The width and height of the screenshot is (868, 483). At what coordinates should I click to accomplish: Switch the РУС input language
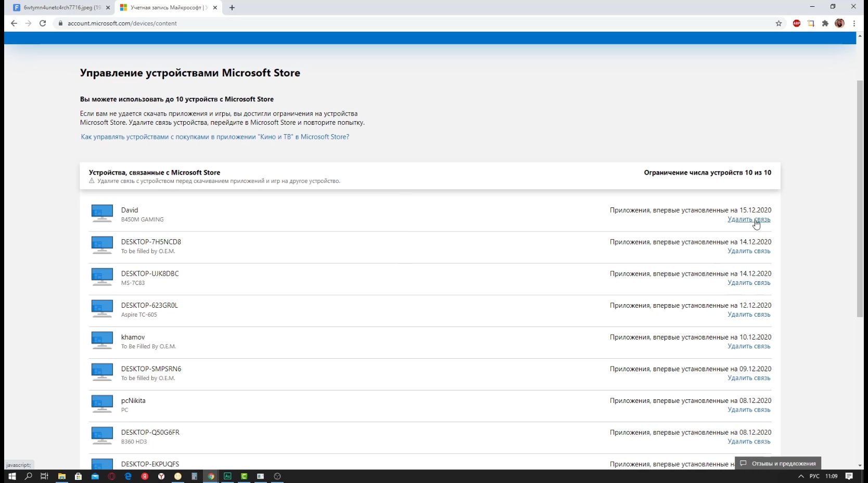[x=814, y=476]
